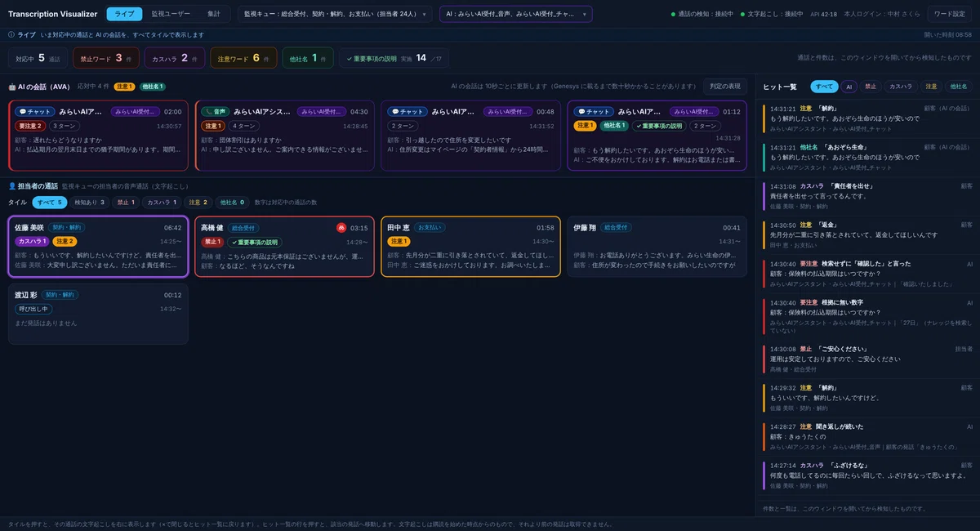Select the 禁止 1 tile filter

(x=126, y=202)
